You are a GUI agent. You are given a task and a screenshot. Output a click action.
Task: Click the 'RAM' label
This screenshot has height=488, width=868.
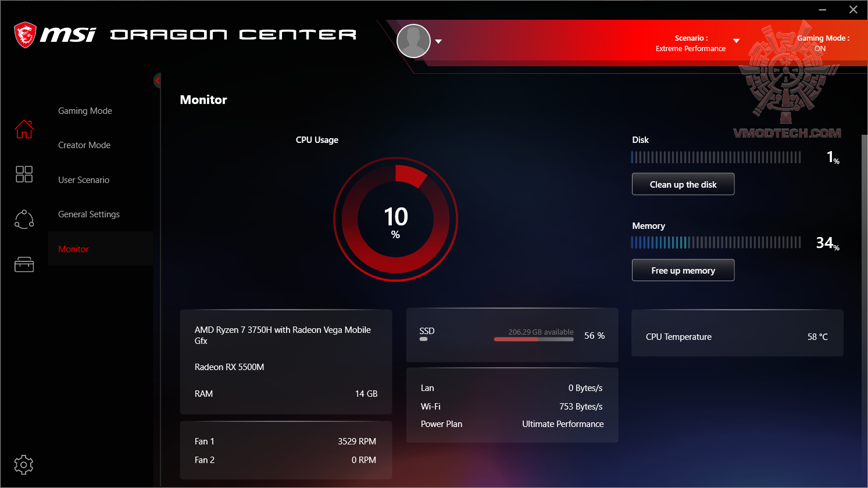click(203, 394)
